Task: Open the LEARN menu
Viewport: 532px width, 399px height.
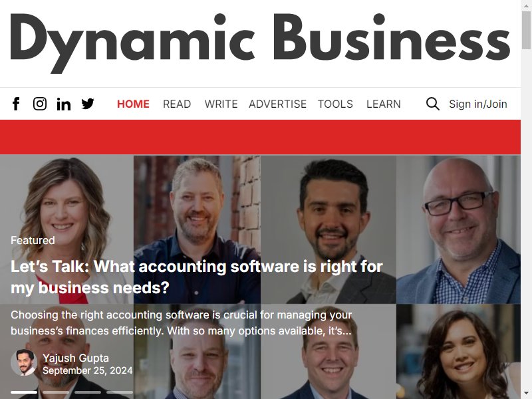Action: [x=384, y=104]
